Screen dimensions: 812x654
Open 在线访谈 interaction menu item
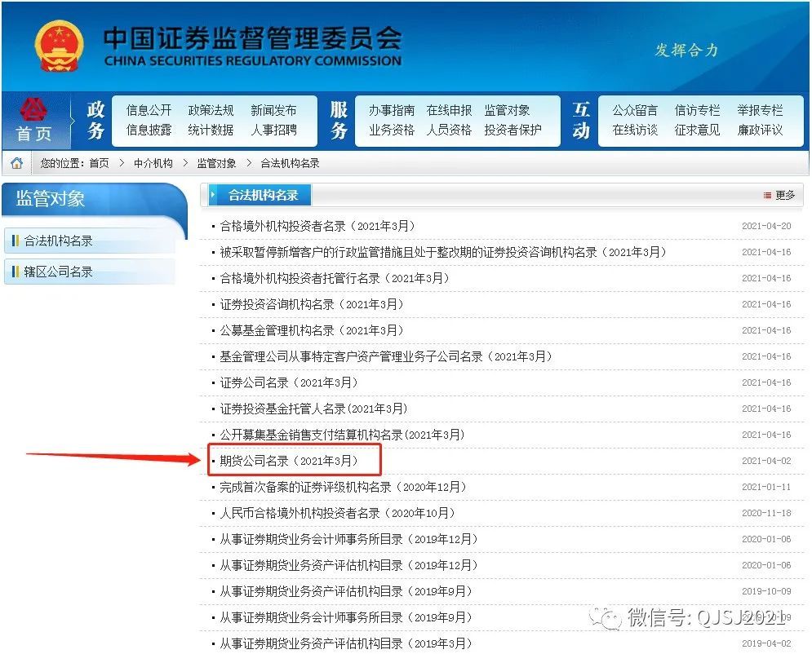[x=635, y=130]
